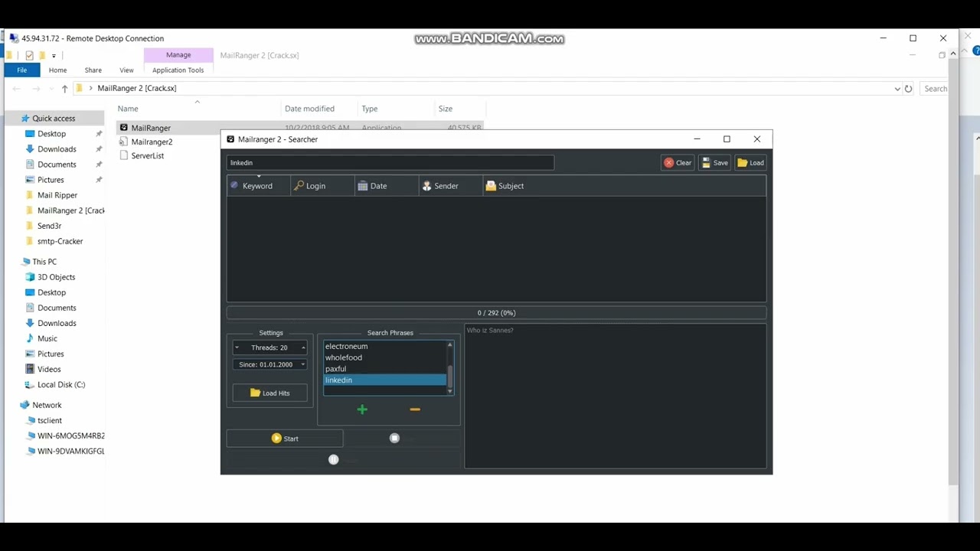Select electroneum in Search Phrases list

pyautogui.click(x=346, y=346)
